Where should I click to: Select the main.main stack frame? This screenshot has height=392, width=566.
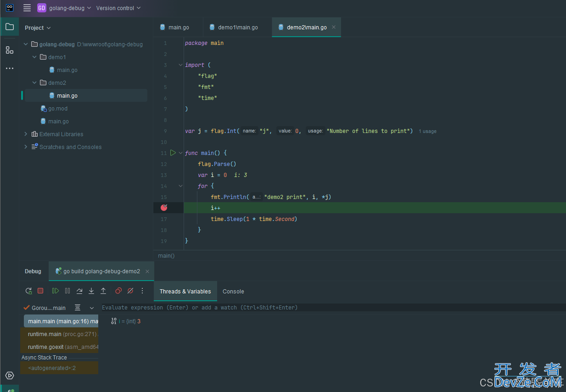(61, 321)
